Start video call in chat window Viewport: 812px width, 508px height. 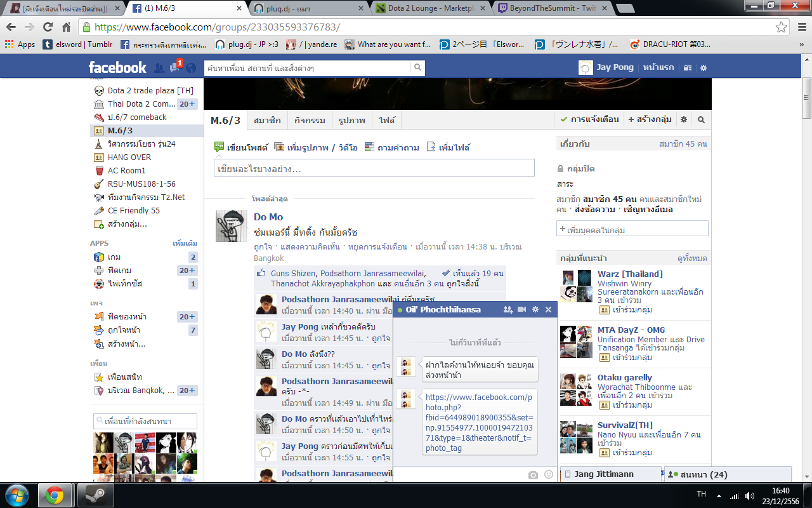coord(522,310)
